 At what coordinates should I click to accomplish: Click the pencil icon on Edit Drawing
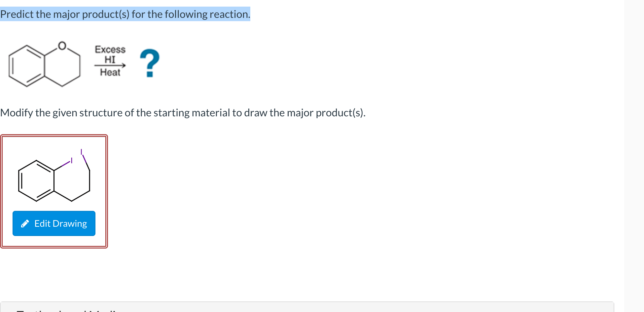[25, 224]
